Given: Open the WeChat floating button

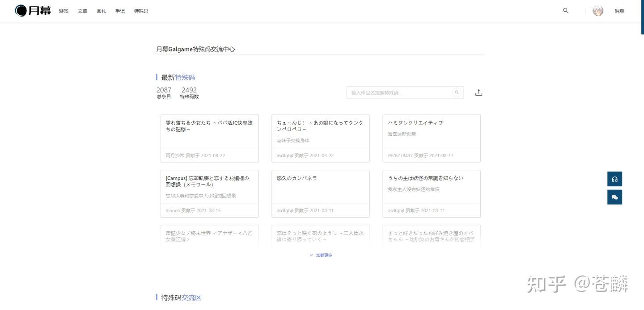Looking at the screenshot, I should pos(614,197).
